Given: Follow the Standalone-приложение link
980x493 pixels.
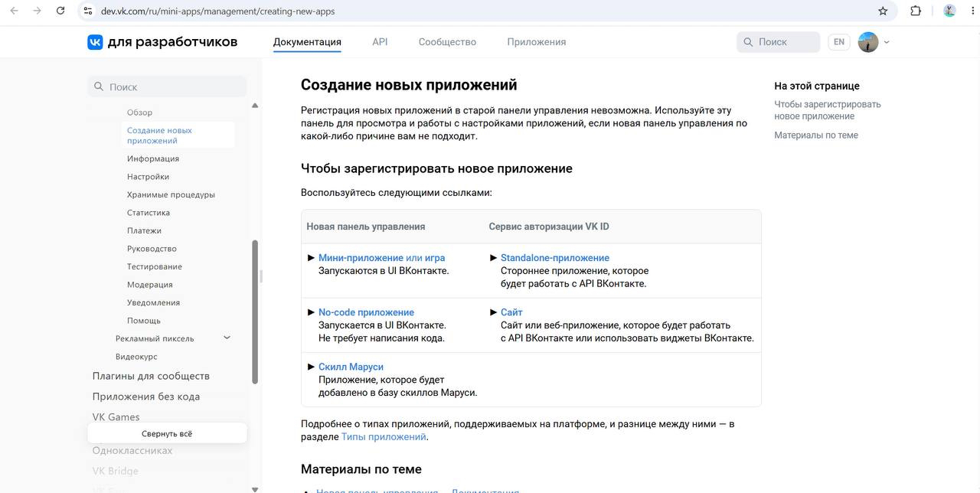Looking at the screenshot, I should click(x=555, y=258).
